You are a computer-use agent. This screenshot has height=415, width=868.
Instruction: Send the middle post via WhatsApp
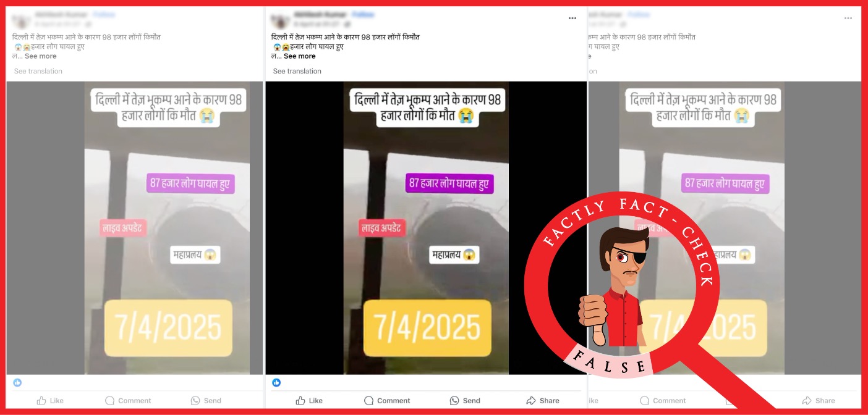click(x=465, y=400)
